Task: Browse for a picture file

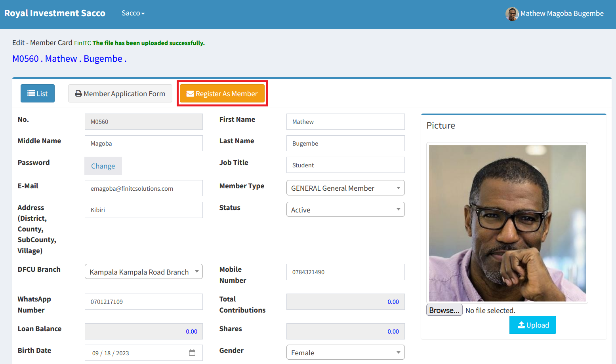Action: pyautogui.click(x=444, y=310)
